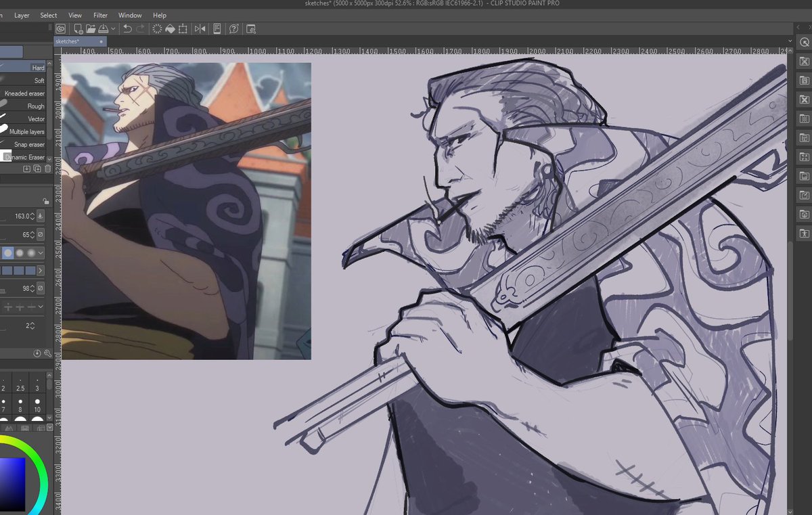Open the View menu

point(75,15)
